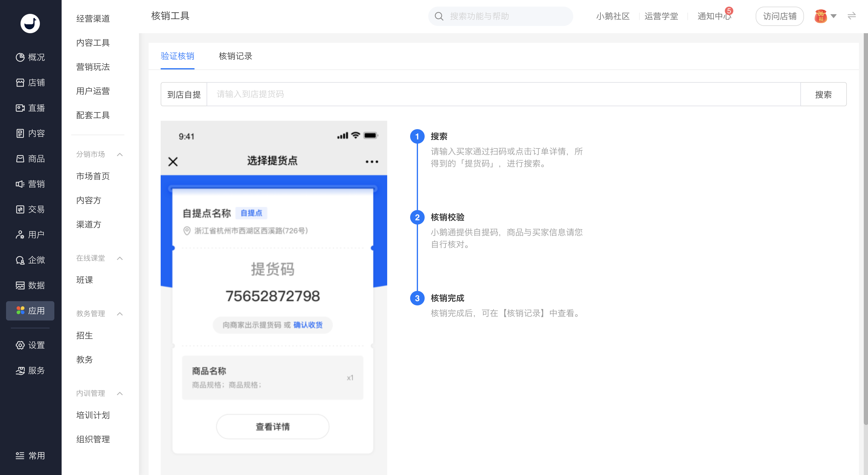Open the 服务 services section
The image size is (868, 475).
(30, 370)
